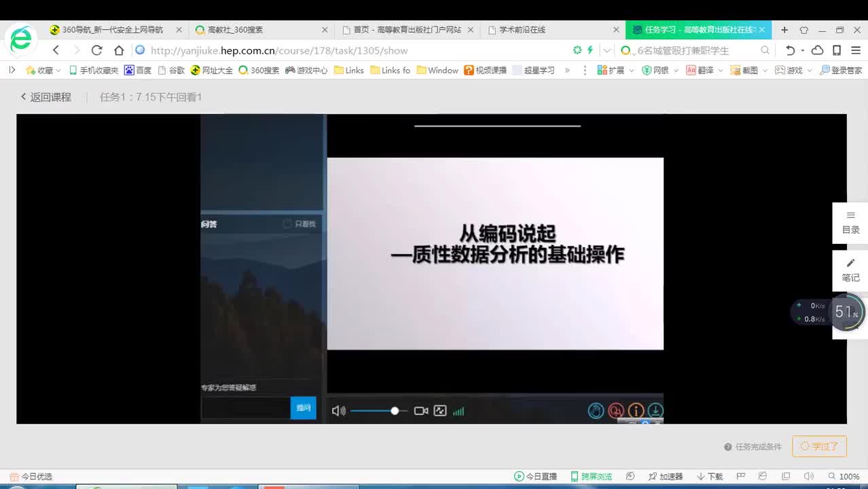Go back to previous page in browser
868x489 pixels.
pos(56,50)
